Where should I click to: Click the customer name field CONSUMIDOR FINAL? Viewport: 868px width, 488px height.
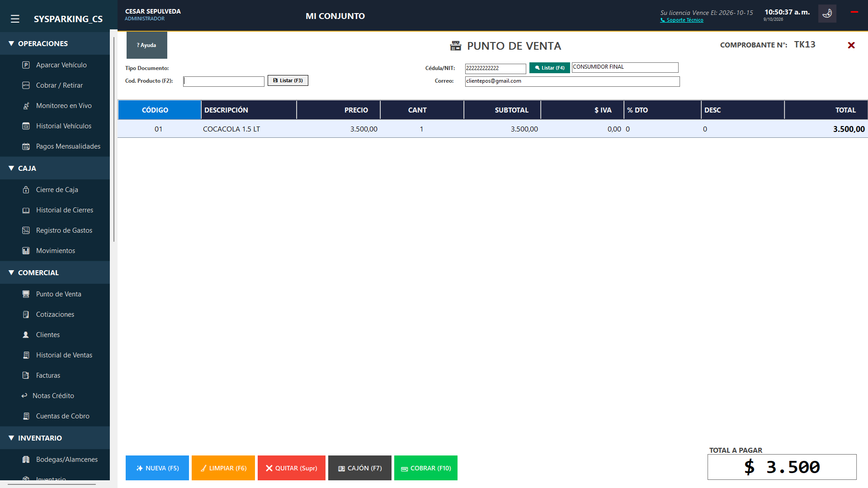[x=625, y=67]
